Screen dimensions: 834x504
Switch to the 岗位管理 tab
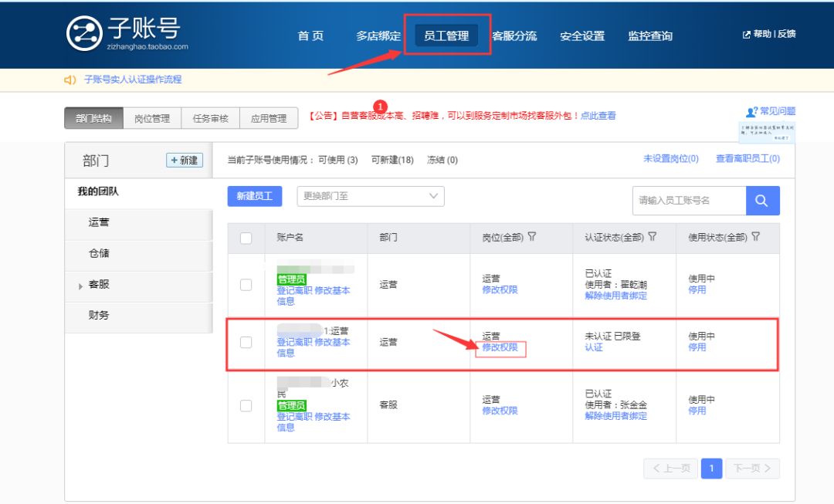pyautogui.click(x=151, y=118)
